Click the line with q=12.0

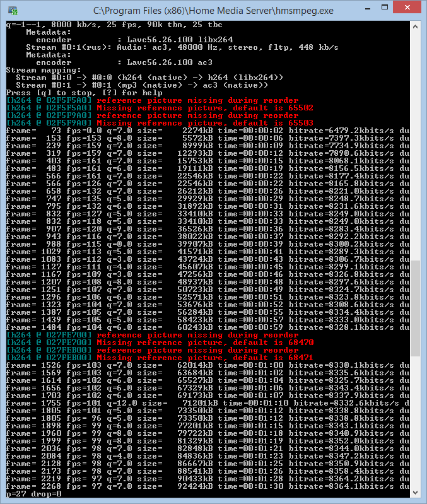point(208,404)
